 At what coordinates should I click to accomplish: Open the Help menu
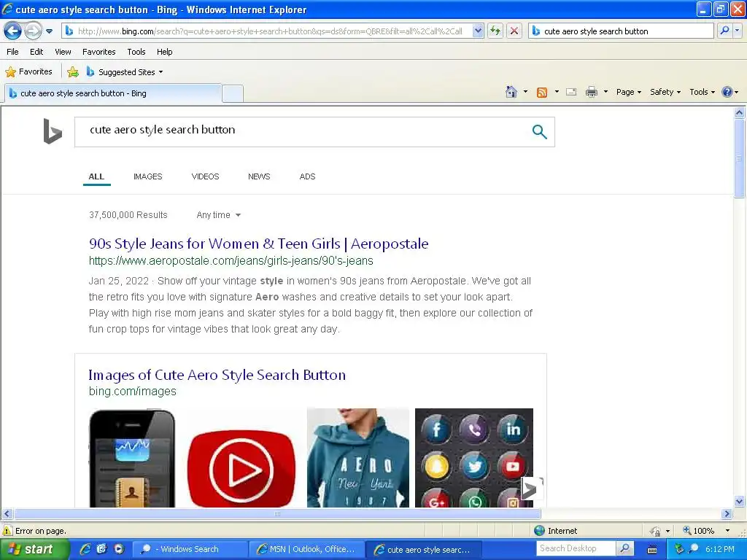click(x=165, y=52)
